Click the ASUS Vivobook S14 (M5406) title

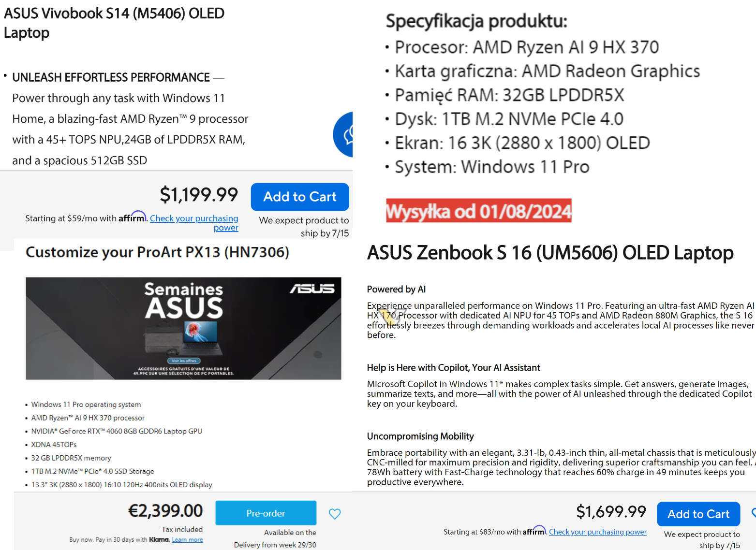point(114,22)
